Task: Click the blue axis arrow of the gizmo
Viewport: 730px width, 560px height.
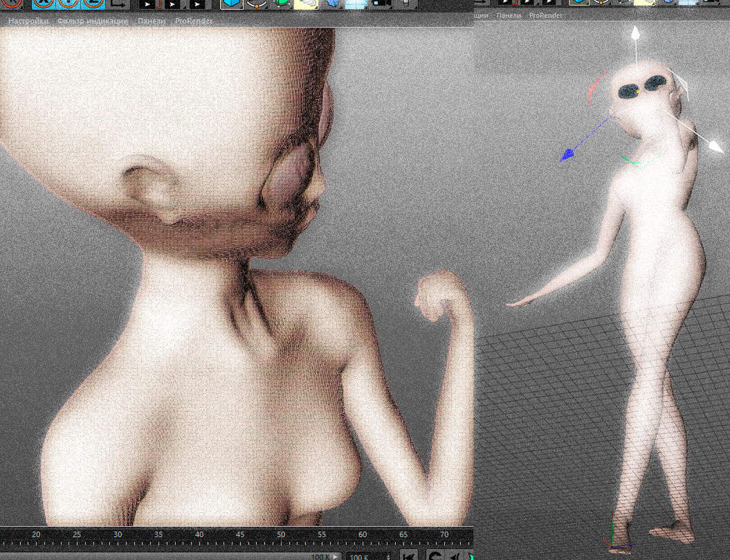Action: [x=567, y=156]
